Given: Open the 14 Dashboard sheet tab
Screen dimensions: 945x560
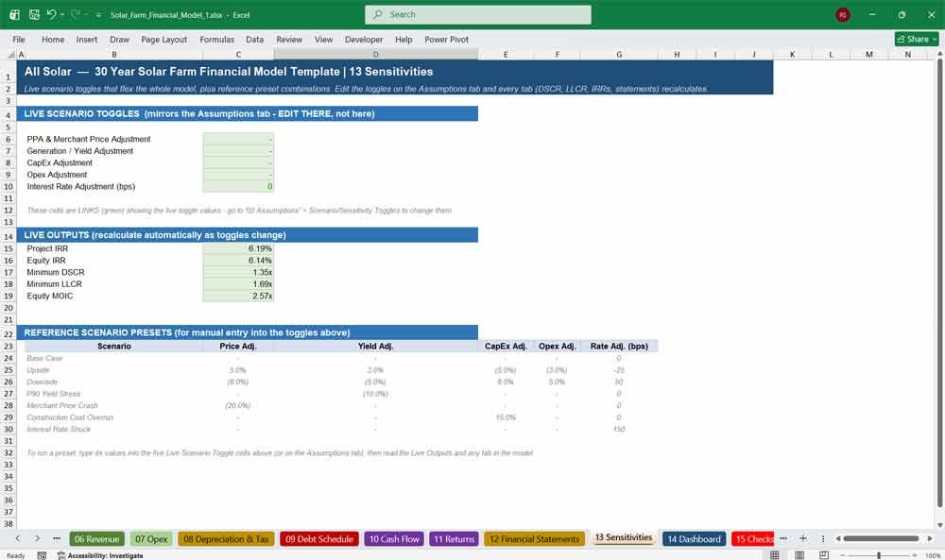Looking at the screenshot, I should 694,539.
